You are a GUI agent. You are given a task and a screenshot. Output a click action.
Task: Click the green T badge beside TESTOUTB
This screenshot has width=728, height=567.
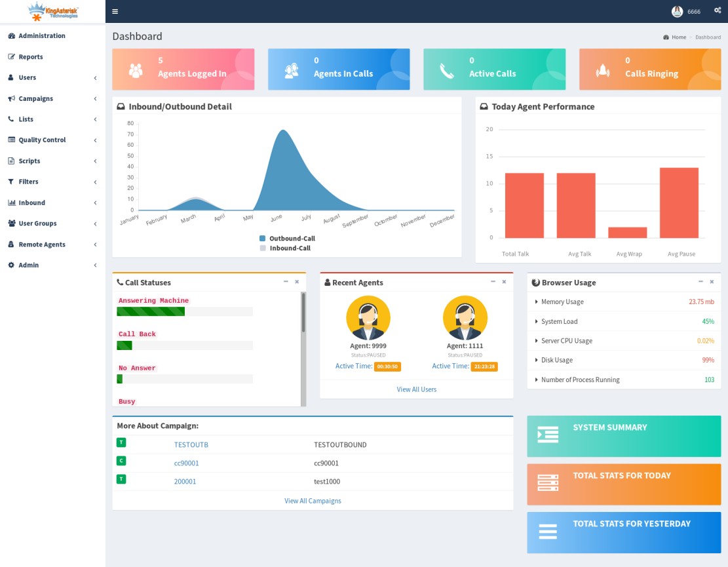click(x=121, y=442)
